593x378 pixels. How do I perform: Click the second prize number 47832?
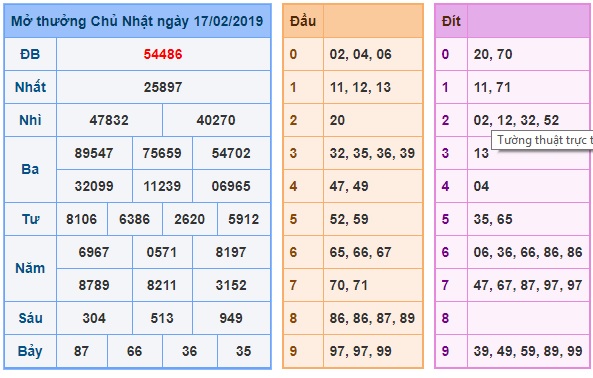(109, 120)
